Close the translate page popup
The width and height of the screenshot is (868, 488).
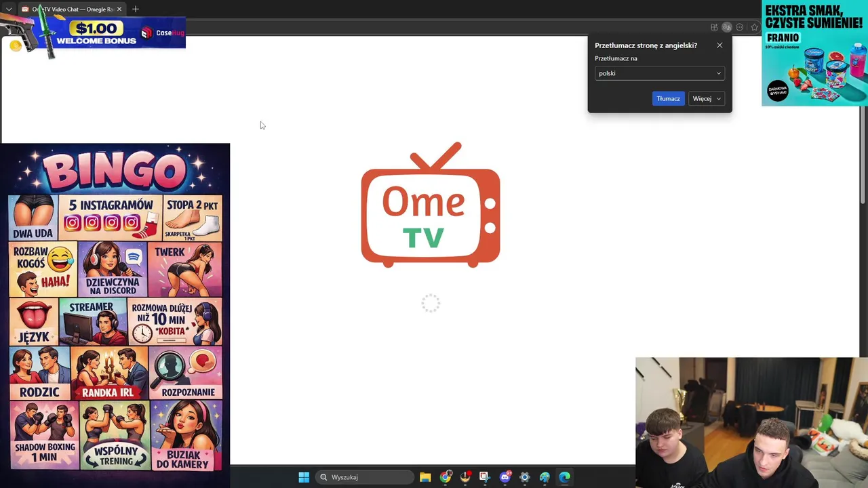click(x=719, y=45)
